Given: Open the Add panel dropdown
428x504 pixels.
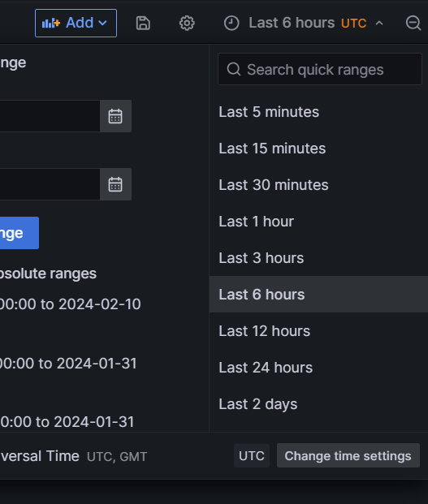Looking at the screenshot, I should (x=76, y=24).
